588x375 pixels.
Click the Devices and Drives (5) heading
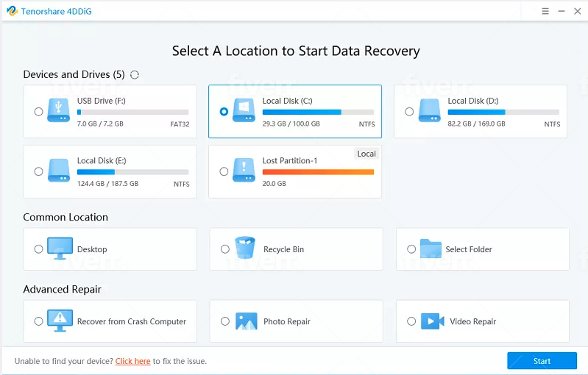(74, 74)
